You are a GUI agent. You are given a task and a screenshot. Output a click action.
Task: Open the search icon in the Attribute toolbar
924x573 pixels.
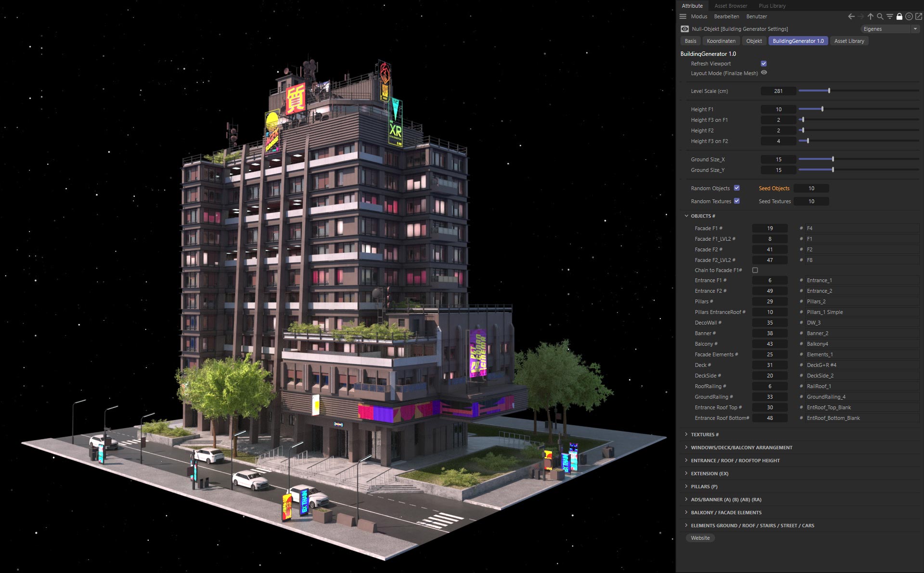click(x=880, y=16)
